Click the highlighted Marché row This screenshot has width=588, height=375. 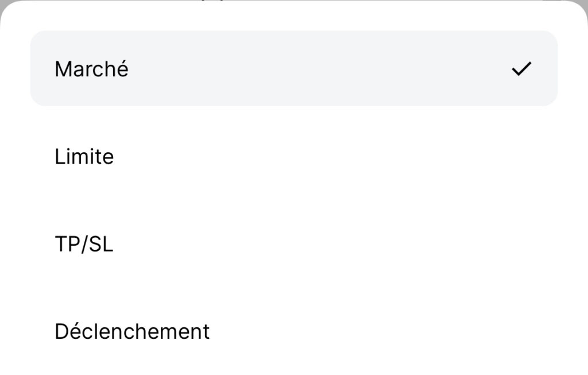(293, 69)
